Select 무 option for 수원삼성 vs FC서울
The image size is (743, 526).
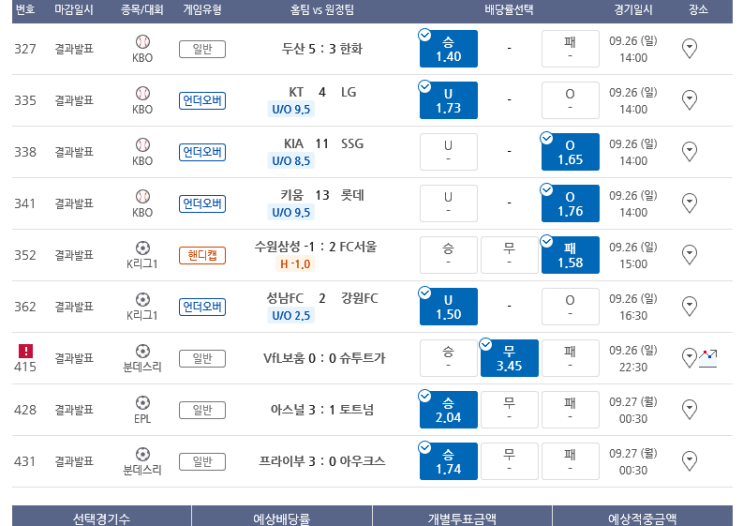(x=509, y=255)
